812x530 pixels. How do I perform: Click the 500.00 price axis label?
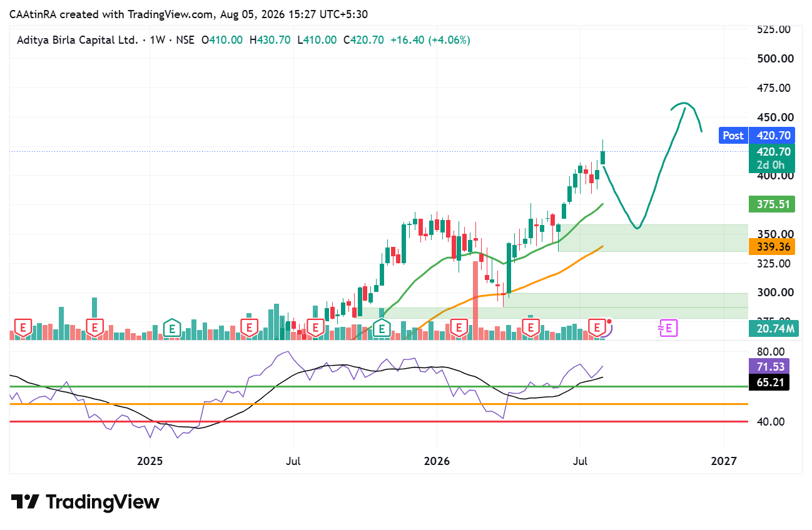click(774, 59)
